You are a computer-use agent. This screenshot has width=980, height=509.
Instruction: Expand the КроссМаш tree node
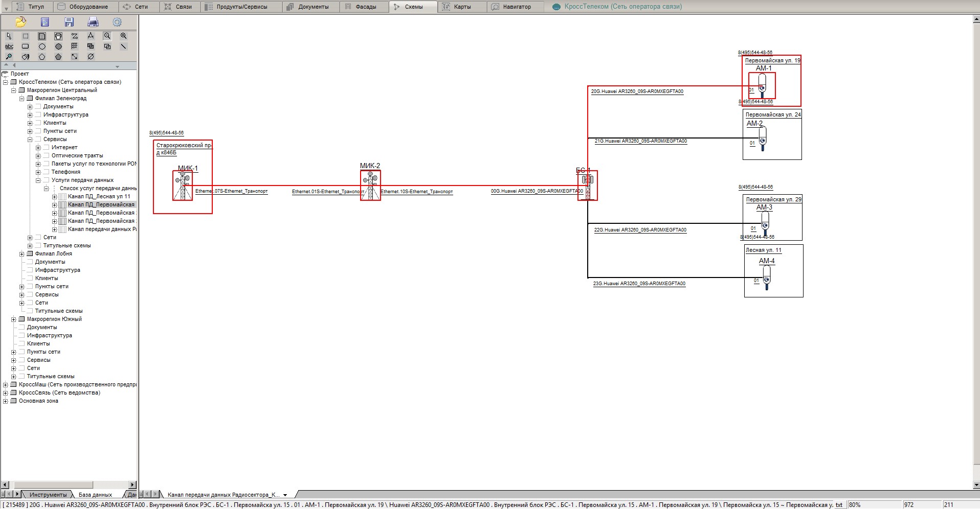(6, 385)
